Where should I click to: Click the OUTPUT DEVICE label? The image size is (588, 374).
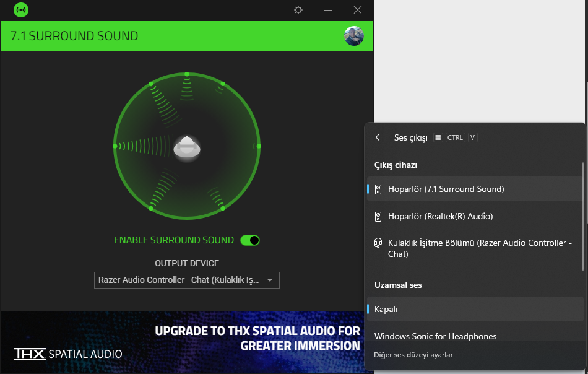coord(187,263)
